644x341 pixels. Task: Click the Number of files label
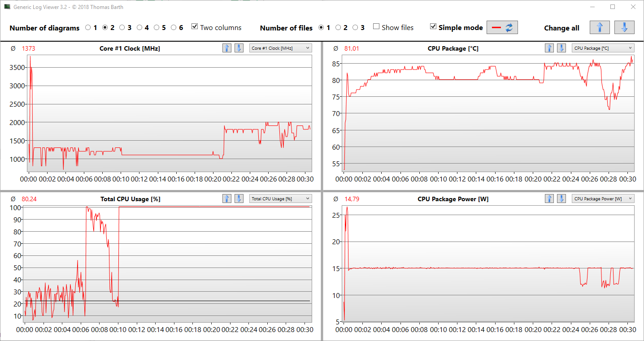click(x=286, y=28)
